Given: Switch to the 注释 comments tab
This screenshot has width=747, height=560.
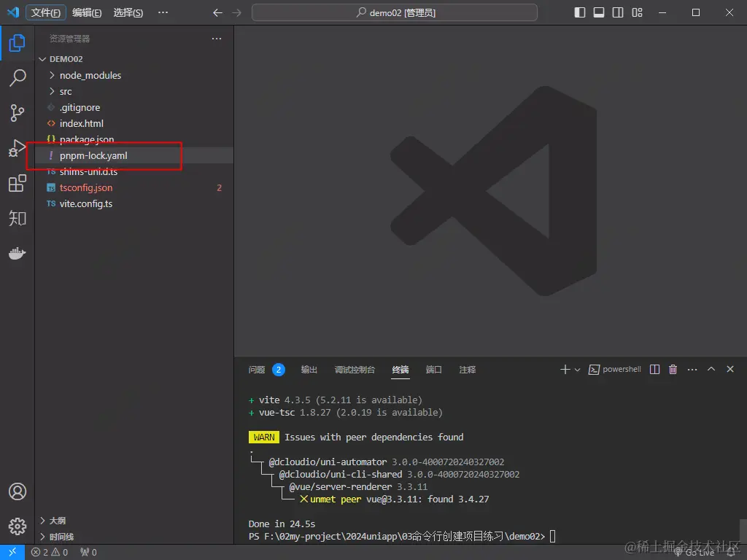Looking at the screenshot, I should [468, 370].
